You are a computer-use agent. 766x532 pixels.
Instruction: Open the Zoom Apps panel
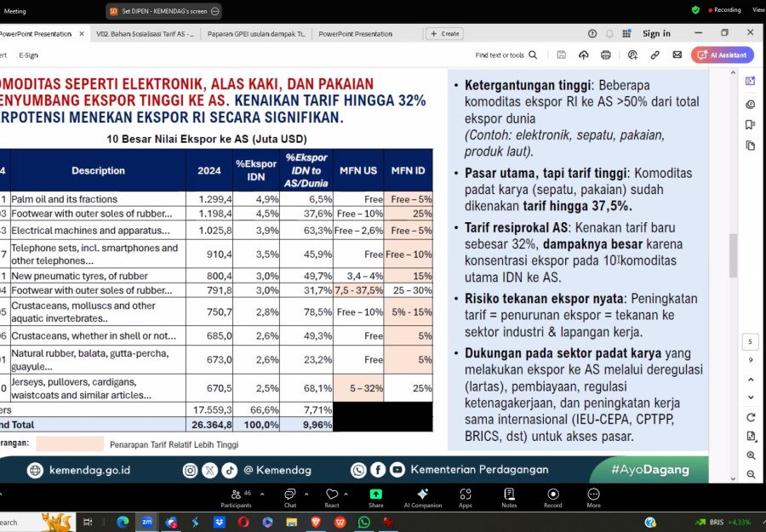coord(465,498)
